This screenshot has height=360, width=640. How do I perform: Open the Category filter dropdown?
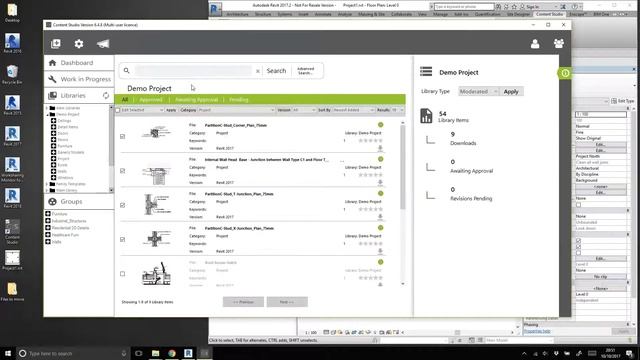click(x=236, y=110)
